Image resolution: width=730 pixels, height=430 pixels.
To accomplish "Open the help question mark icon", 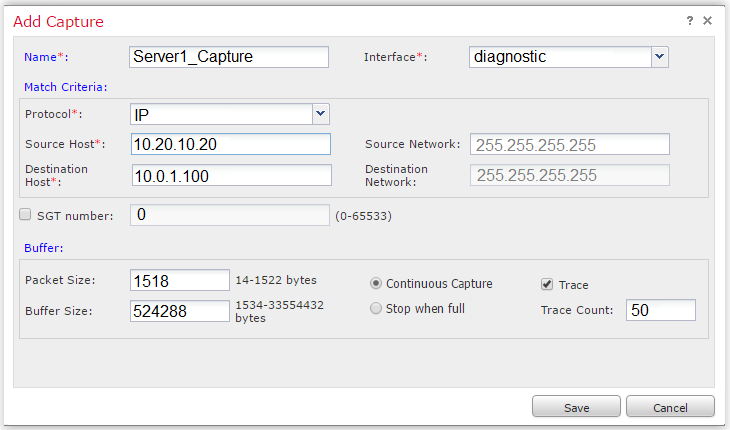I will pyautogui.click(x=690, y=20).
